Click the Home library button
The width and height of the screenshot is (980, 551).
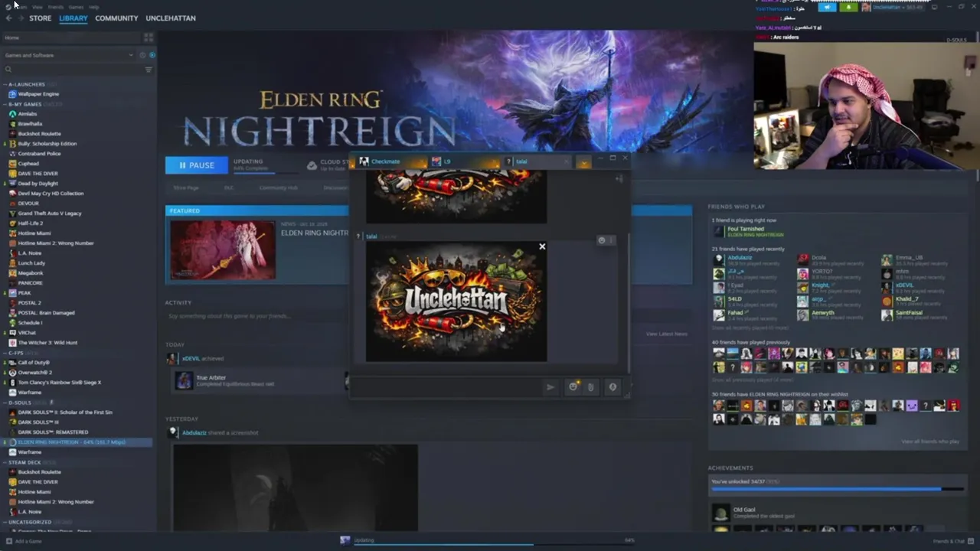pos(73,37)
